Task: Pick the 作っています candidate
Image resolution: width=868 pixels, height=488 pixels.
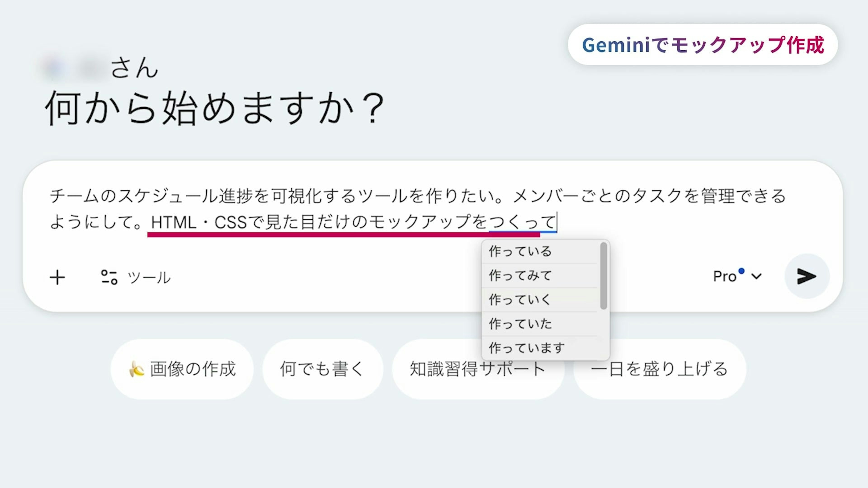Action: (x=527, y=348)
